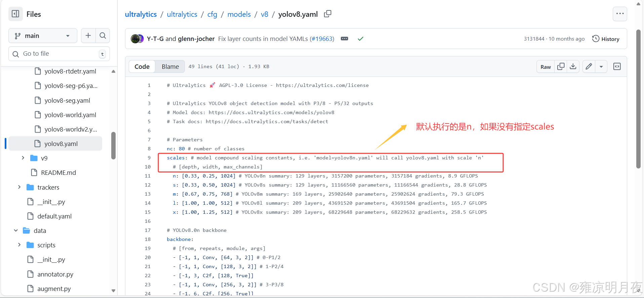Open the glenn-jocher profile link

pyautogui.click(x=196, y=39)
